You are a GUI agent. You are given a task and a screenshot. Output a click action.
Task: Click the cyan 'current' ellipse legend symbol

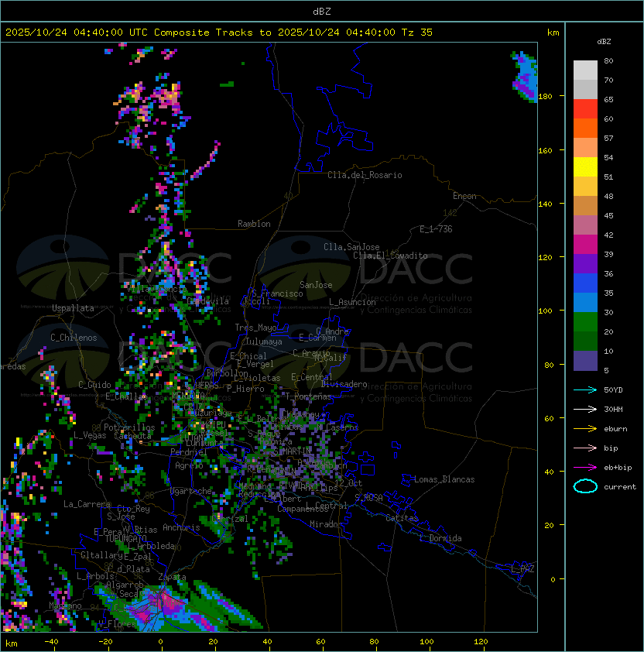click(585, 486)
